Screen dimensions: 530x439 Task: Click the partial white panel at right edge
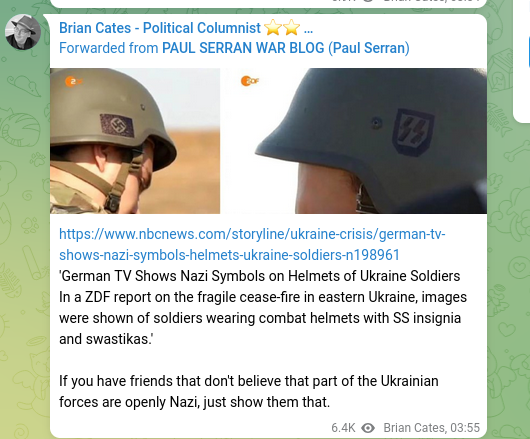[522, 61]
